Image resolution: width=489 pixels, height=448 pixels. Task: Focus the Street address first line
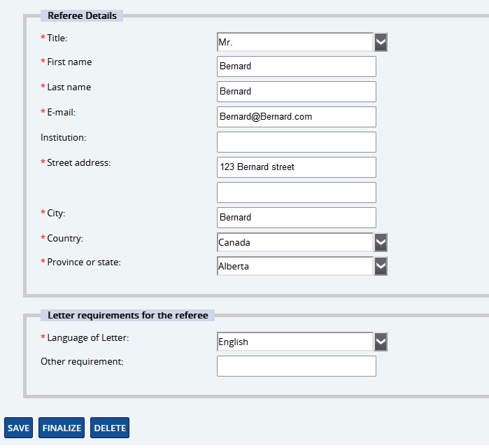point(296,167)
